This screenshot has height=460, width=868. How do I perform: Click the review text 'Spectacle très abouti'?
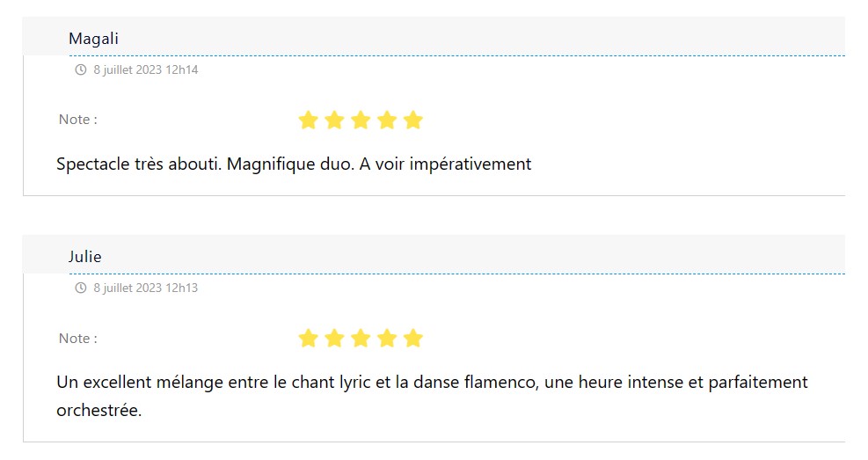coord(294,164)
